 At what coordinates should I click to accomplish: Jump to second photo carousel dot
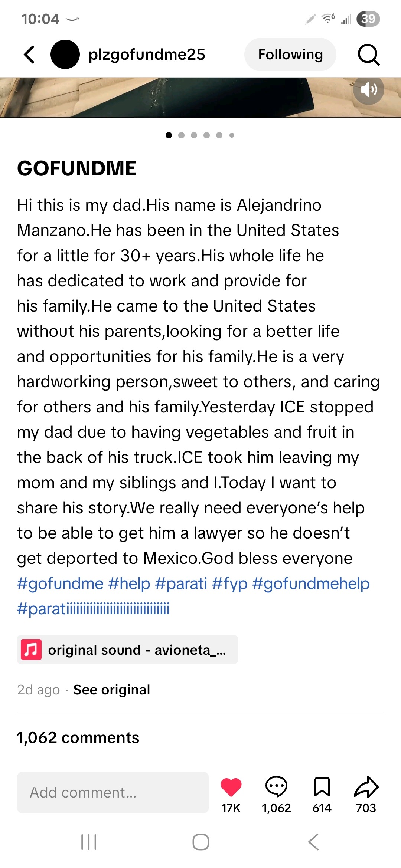pyautogui.click(x=181, y=135)
